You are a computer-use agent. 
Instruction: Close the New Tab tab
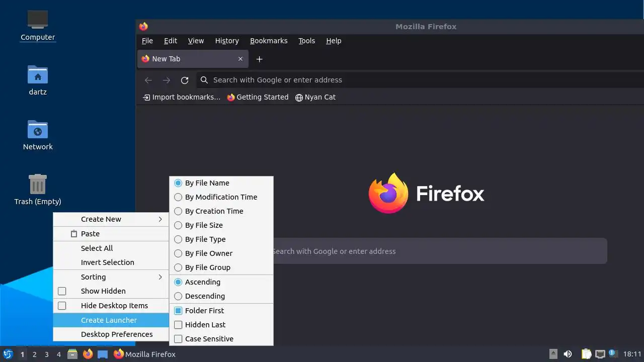tap(240, 59)
